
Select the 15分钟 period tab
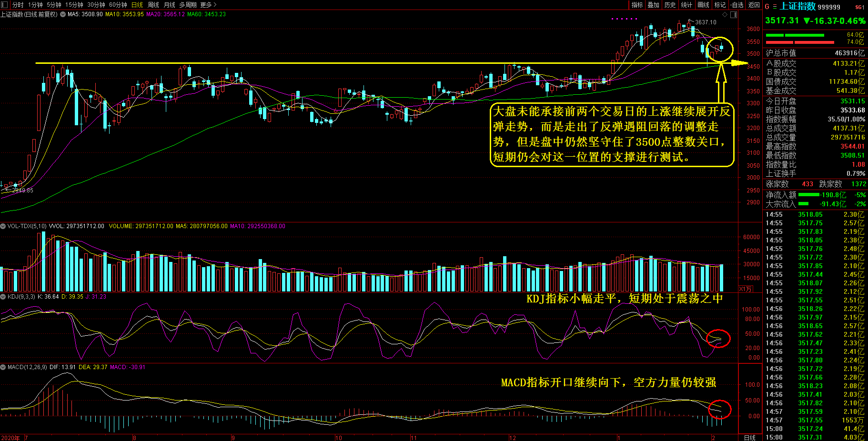click(74, 5)
